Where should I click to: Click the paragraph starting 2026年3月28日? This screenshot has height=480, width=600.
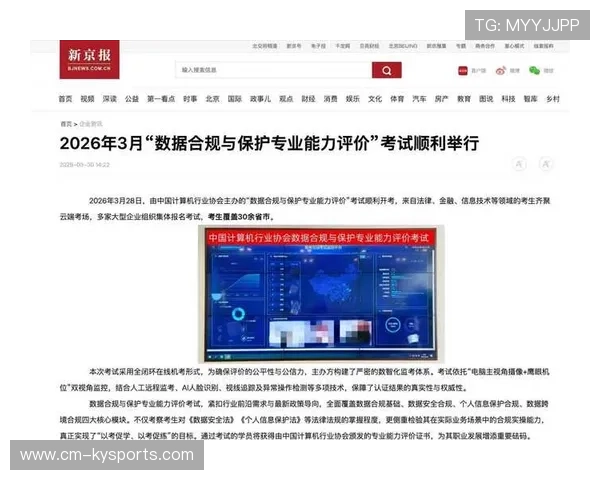(305, 209)
